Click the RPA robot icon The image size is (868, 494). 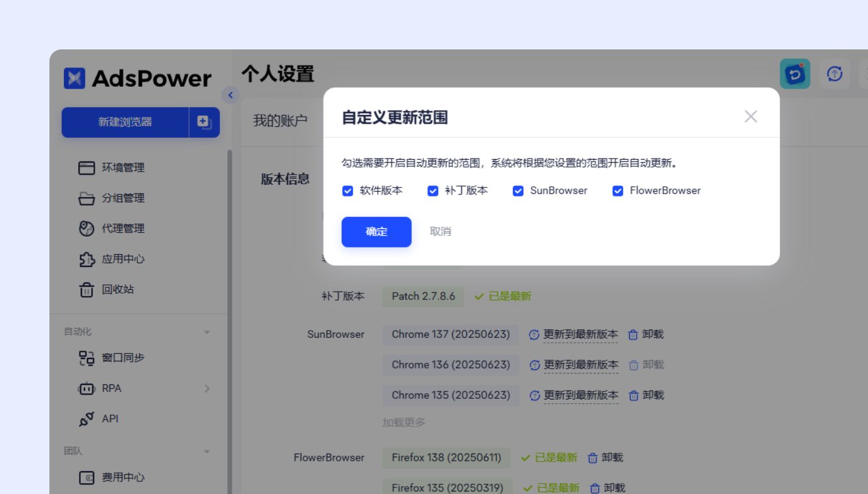(87, 389)
